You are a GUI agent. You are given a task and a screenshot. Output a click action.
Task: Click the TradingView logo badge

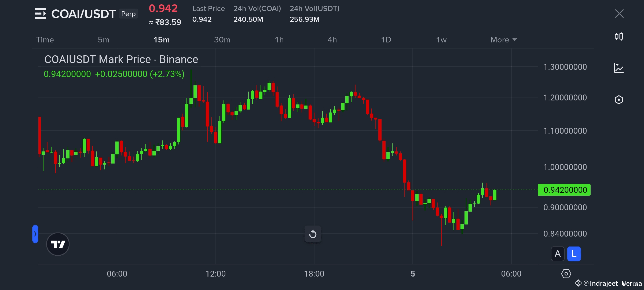tap(58, 244)
